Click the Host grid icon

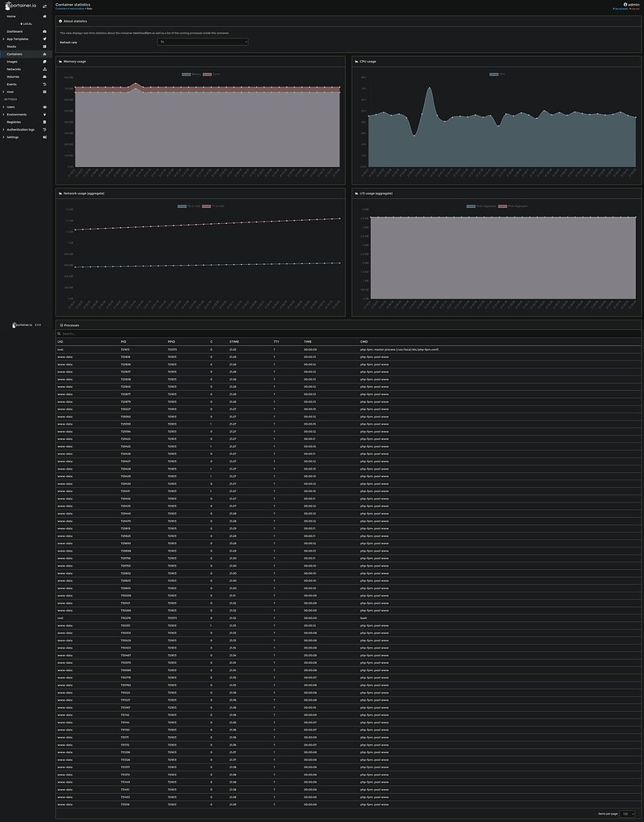45,92
